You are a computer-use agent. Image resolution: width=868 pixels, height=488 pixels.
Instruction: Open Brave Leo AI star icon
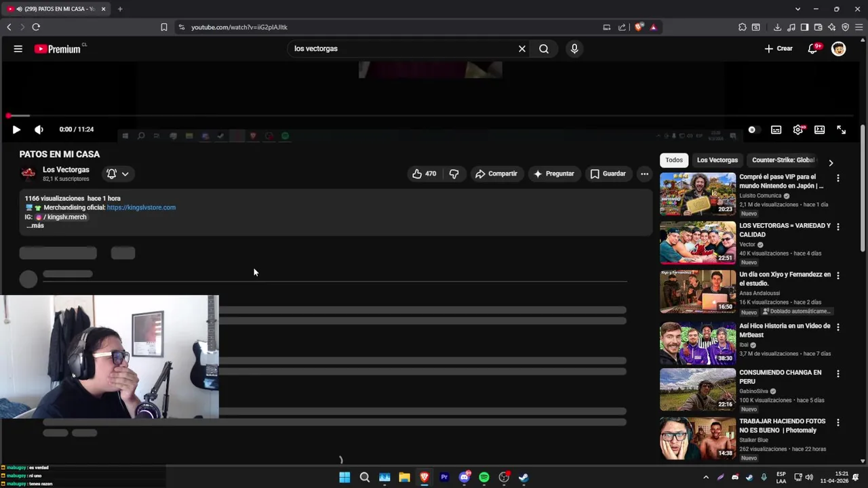831,27
